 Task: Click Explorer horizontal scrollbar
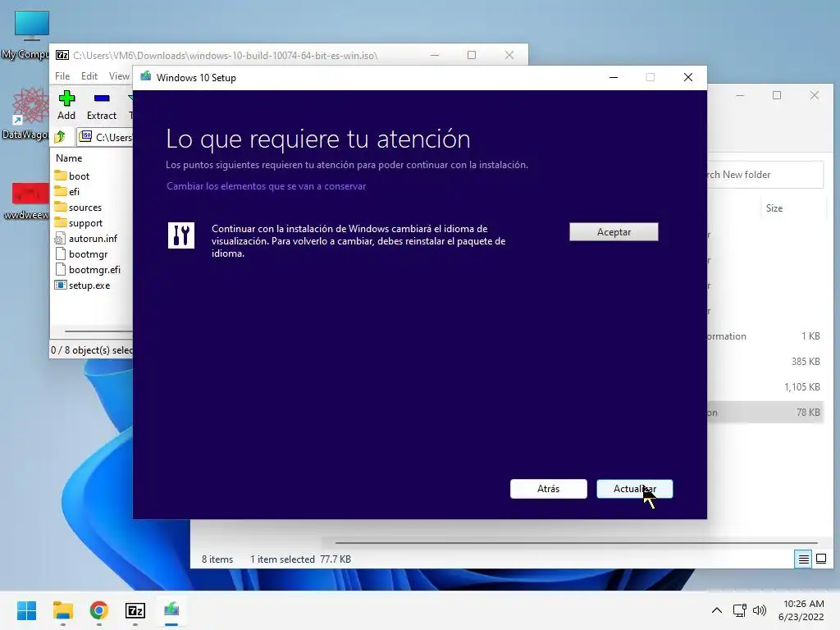[x=576, y=543]
